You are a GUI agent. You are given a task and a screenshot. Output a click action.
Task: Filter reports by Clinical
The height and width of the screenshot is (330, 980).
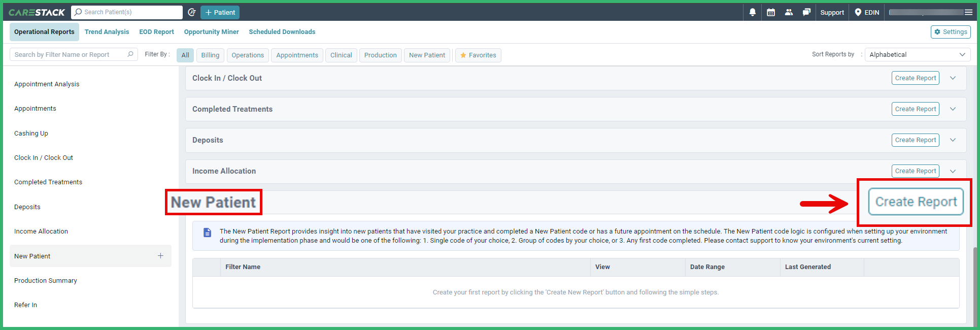(x=341, y=55)
